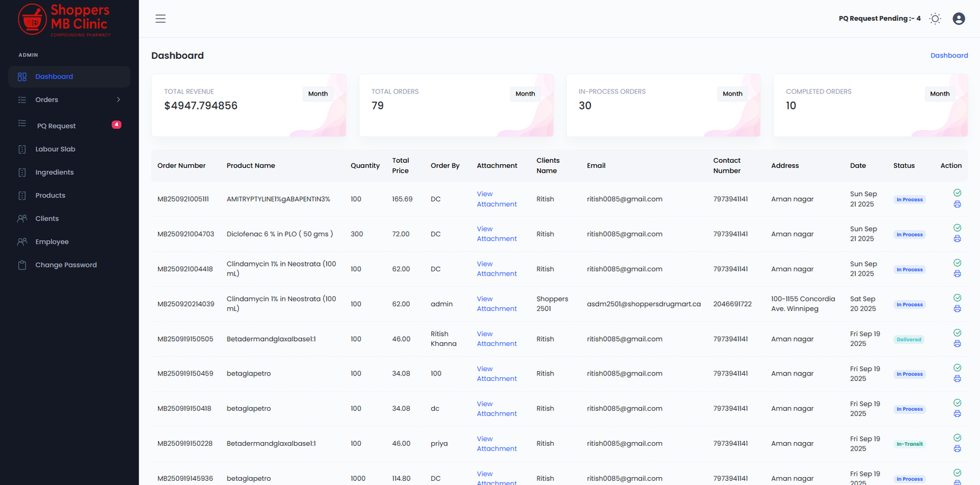Open the user profile avatar icon
This screenshot has width=980, height=485.
(959, 19)
